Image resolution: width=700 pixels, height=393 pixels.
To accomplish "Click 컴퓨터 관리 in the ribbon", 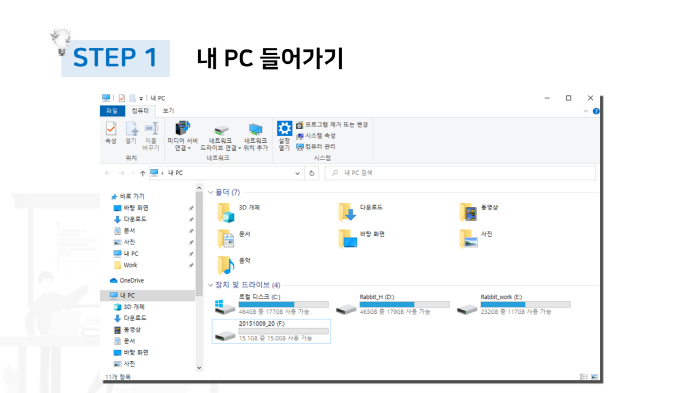I will [316, 146].
